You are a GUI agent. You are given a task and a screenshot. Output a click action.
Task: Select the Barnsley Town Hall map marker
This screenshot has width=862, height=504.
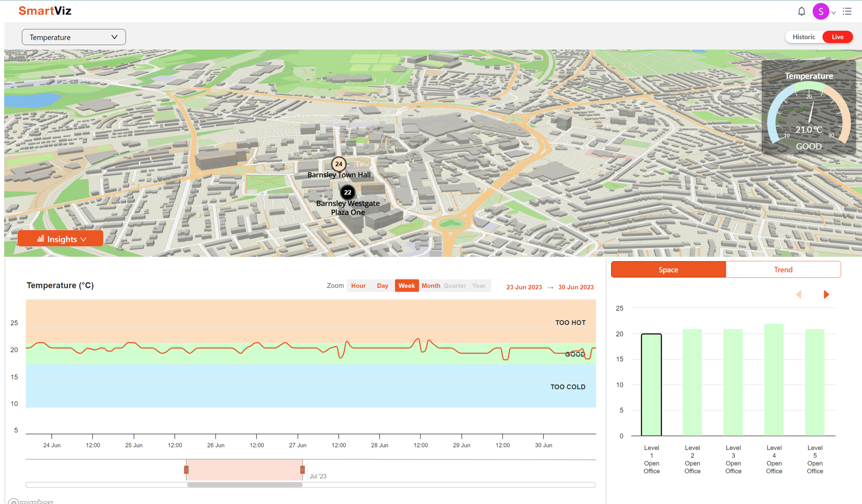[339, 164]
